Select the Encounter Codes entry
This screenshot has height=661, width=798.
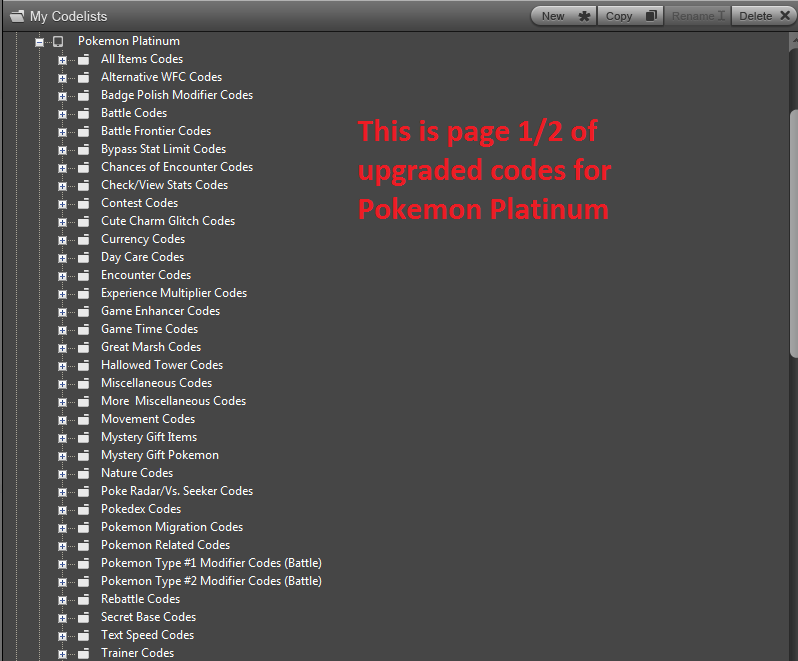146,275
